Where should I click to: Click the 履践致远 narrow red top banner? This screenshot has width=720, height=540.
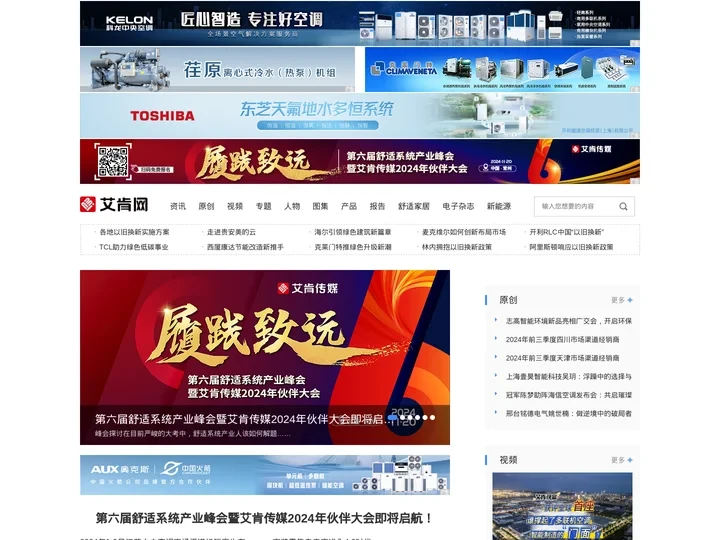[x=360, y=161]
